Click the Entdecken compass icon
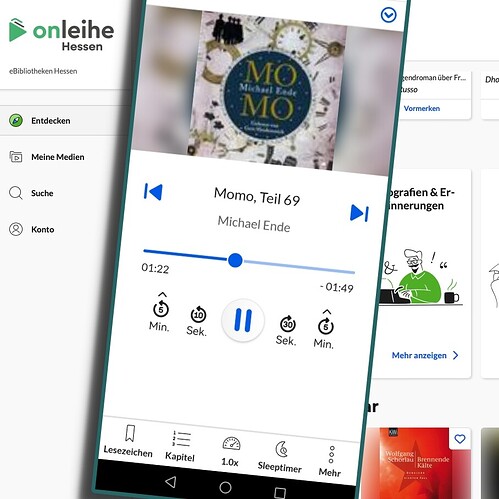Screen dimensions: 499x499 [16, 120]
